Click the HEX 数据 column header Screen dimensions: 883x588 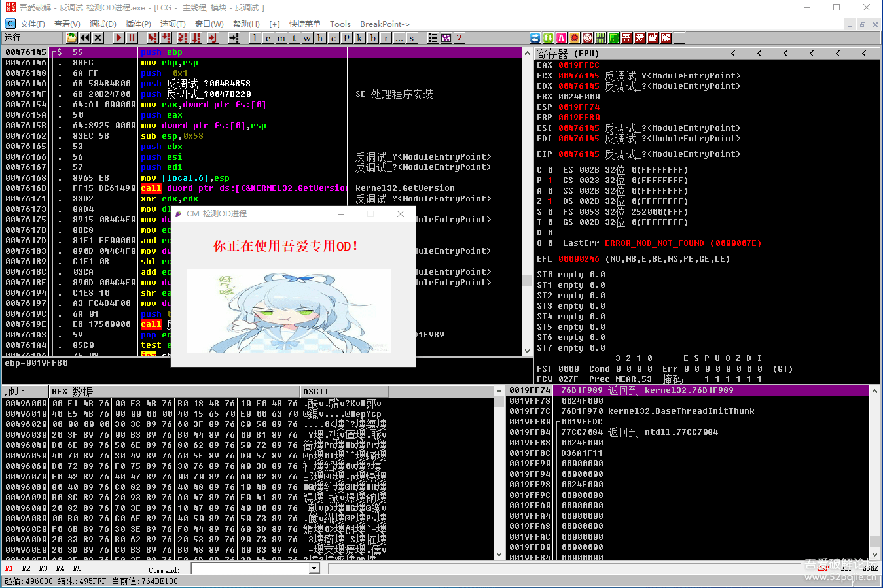tap(72, 392)
